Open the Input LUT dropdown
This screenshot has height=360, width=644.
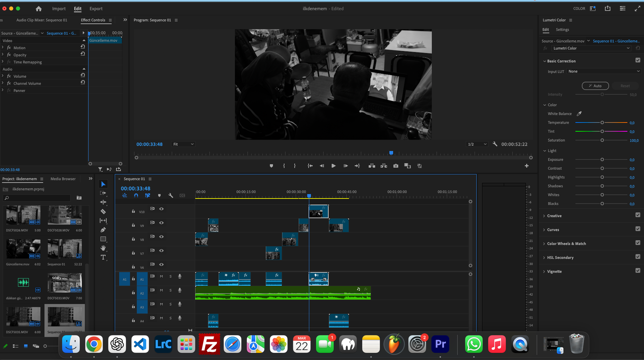tap(604, 71)
